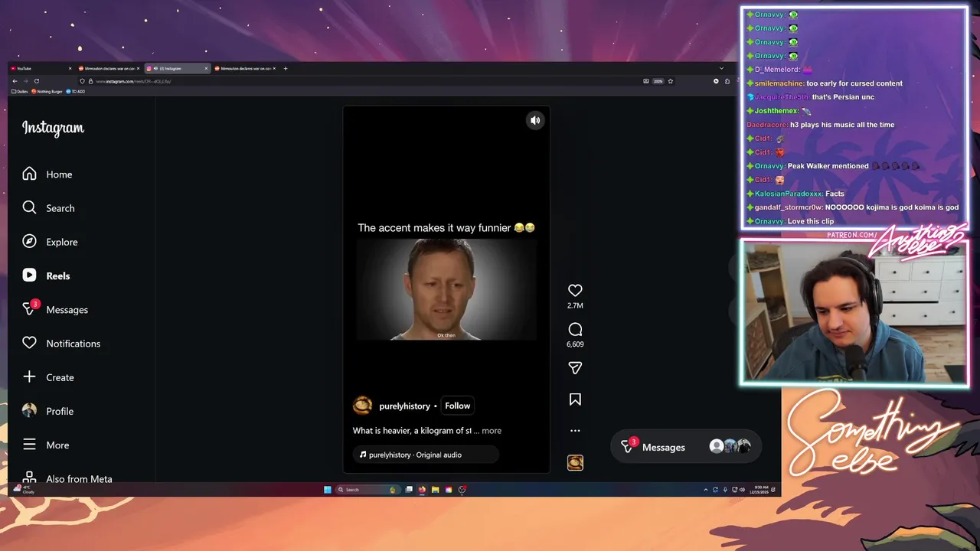Close the Instagram tab
The width and height of the screenshot is (980, 551).
coord(206,68)
